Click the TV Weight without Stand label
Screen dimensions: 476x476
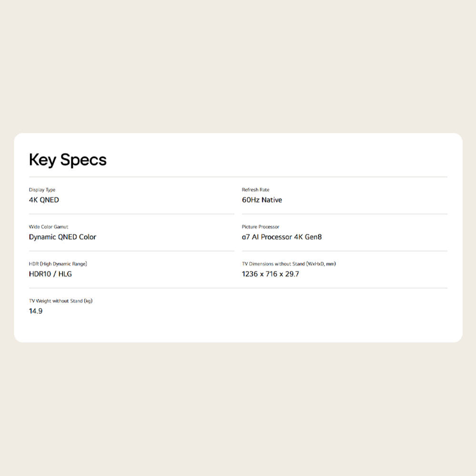tap(60, 301)
